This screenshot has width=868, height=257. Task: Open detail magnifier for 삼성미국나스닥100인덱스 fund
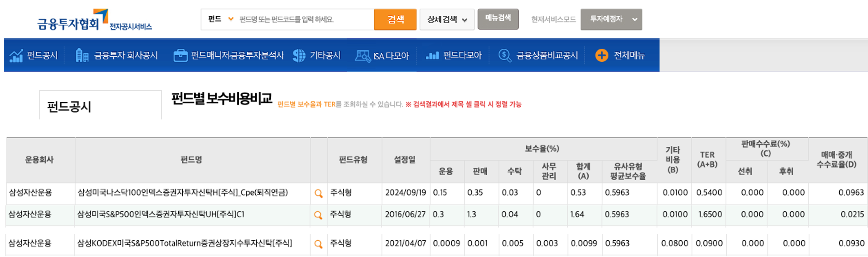tap(318, 194)
